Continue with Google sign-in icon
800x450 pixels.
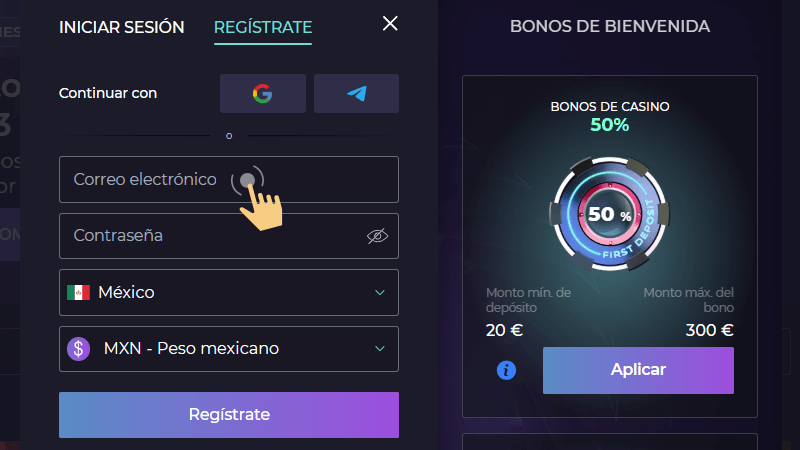point(262,94)
